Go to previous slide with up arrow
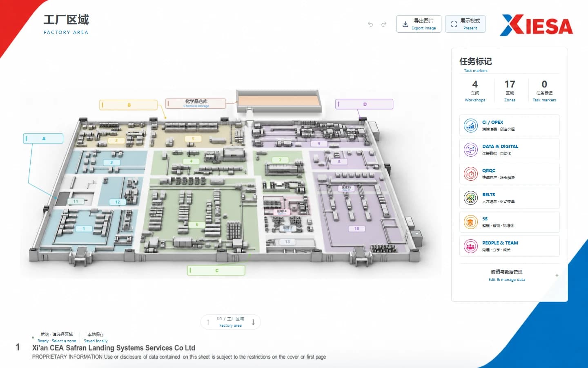This screenshot has height=368, width=588. [x=208, y=322]
